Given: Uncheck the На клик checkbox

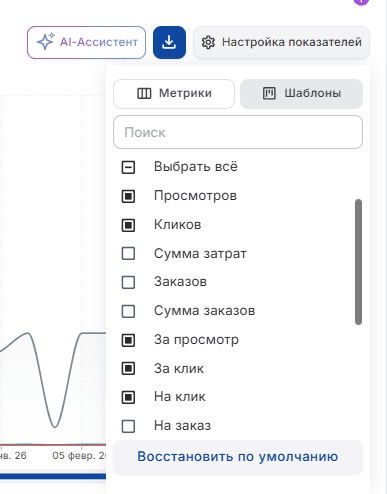Looking at the screenshot, I should coord(128,397).
